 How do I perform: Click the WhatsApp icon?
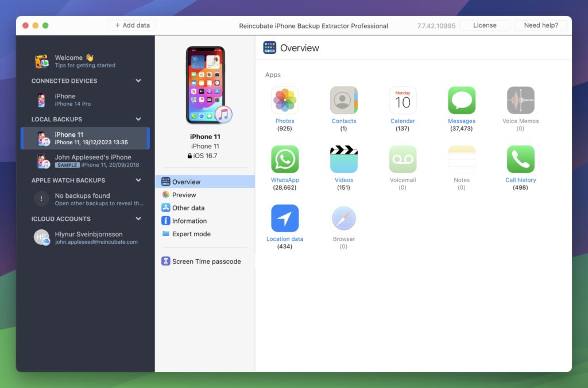pyautogui.click(x=285, y=159)
